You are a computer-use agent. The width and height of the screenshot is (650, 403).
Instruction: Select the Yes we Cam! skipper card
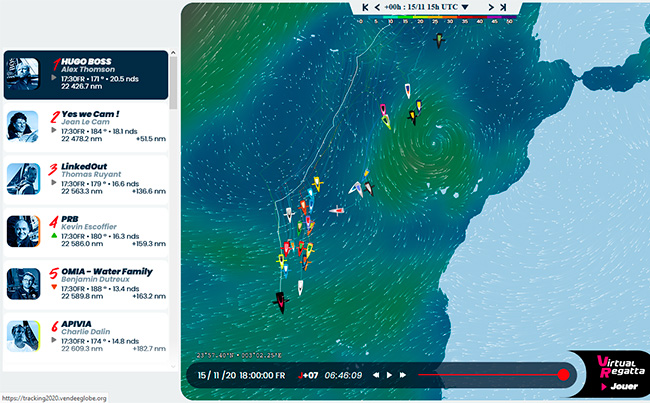[86, 127]
